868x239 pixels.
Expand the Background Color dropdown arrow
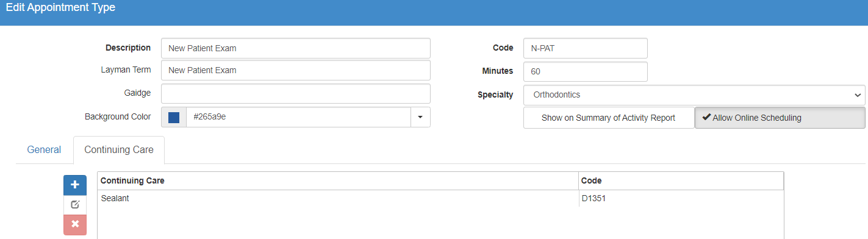point(420,117)
